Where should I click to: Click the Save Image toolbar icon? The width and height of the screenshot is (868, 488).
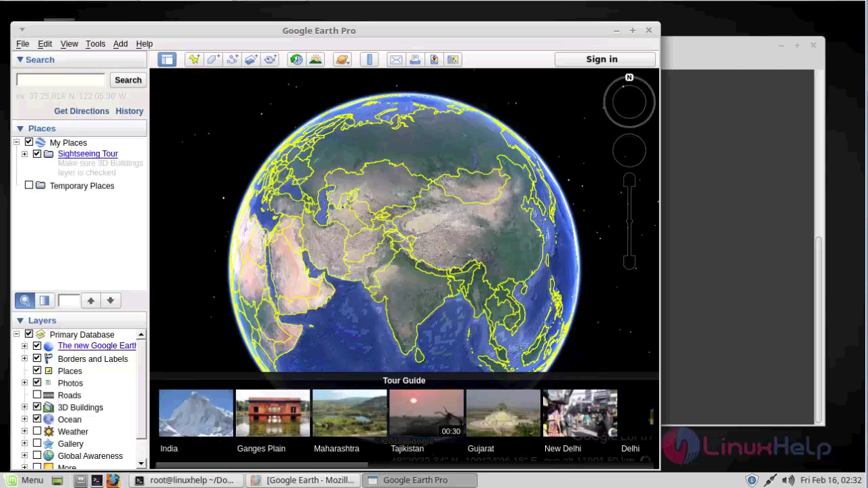click(434, 60)
